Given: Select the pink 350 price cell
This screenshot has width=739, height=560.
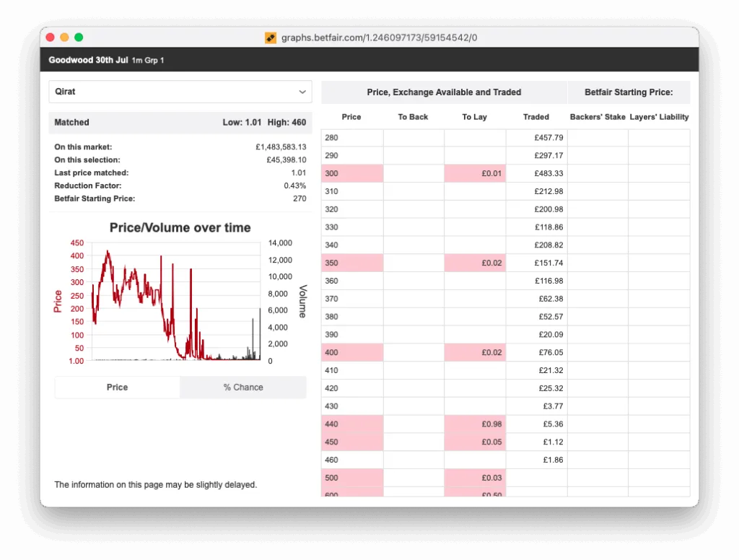Looking at the screenshot, I should 352,263.
